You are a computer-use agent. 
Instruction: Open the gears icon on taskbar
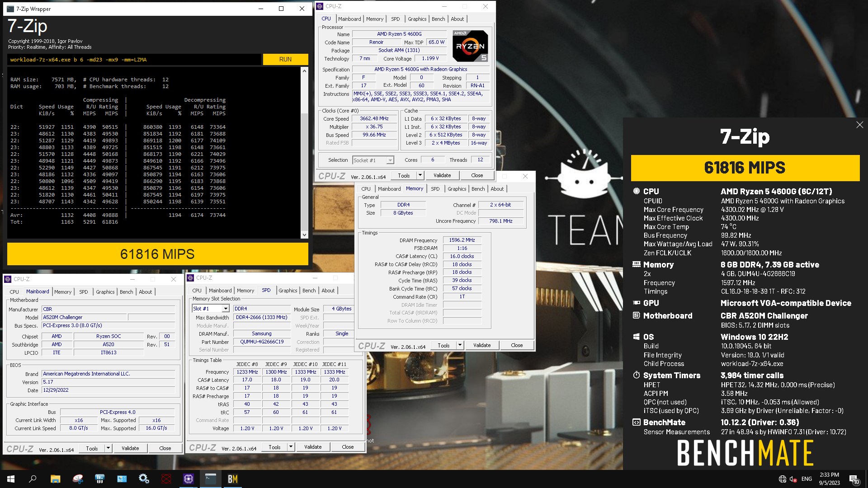click(x=144, y=479)
